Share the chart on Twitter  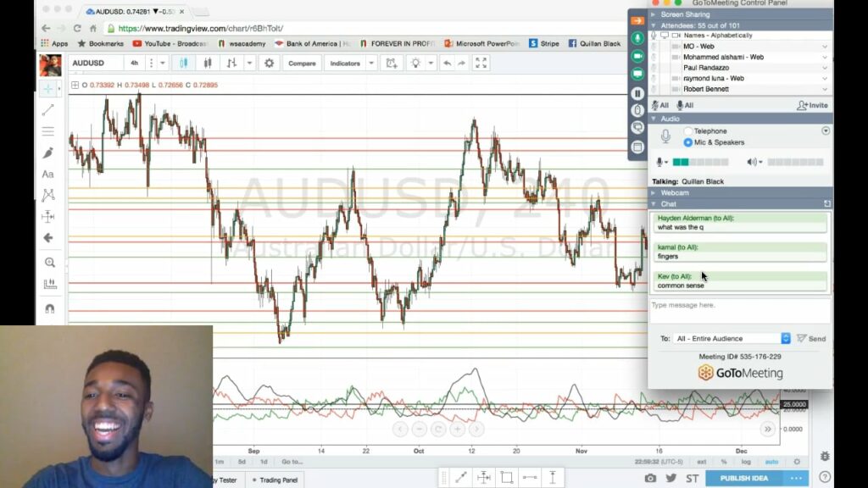(671, 478)
